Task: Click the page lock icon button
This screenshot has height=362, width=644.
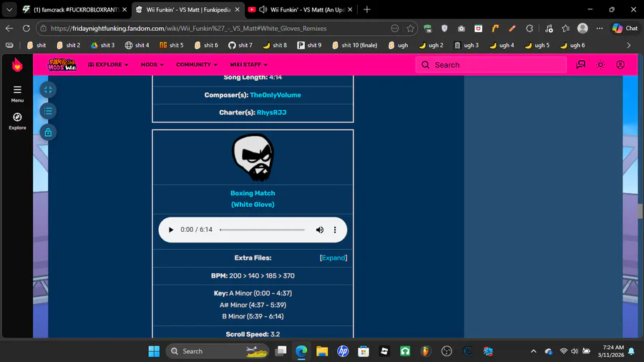Action: 48,132
